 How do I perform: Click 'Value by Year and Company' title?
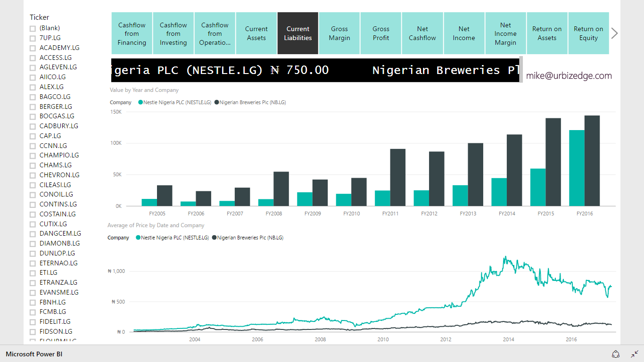tap(144, 90)
